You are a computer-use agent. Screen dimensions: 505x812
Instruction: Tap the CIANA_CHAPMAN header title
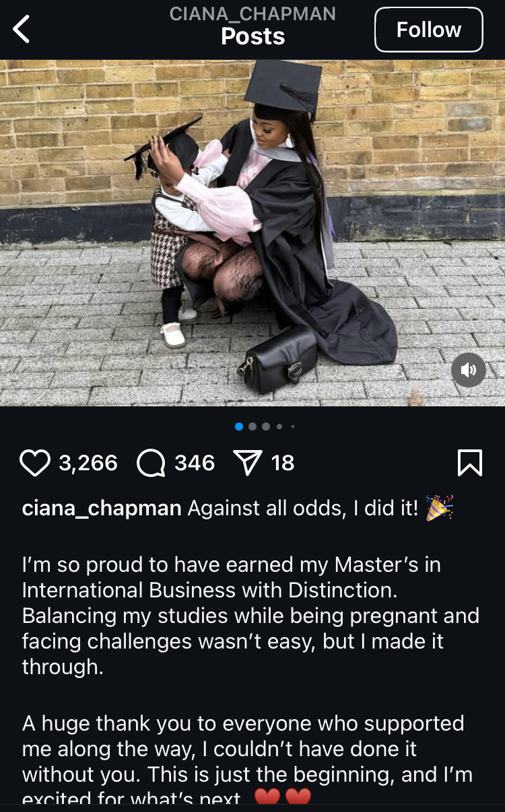(x=252, y=13)
